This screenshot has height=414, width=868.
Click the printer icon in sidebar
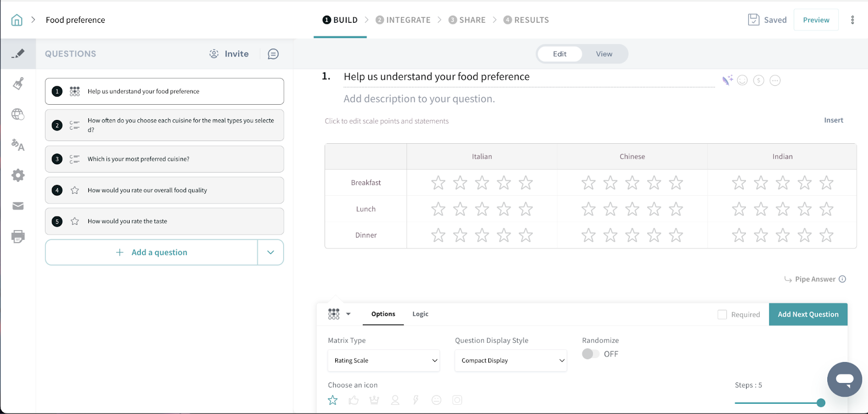point(18,237)
